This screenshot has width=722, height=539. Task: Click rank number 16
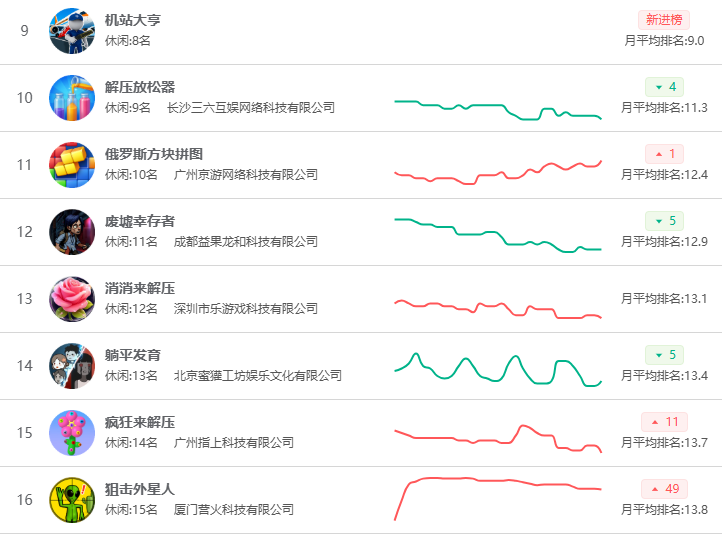pyautogui.click(x=24, y=500)
